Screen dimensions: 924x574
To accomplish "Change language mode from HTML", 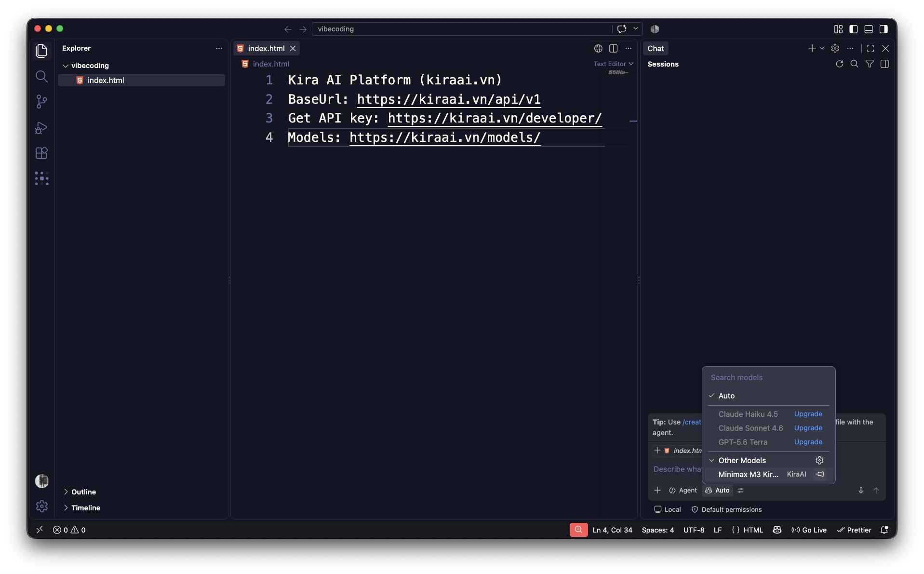I will (753, 530).
